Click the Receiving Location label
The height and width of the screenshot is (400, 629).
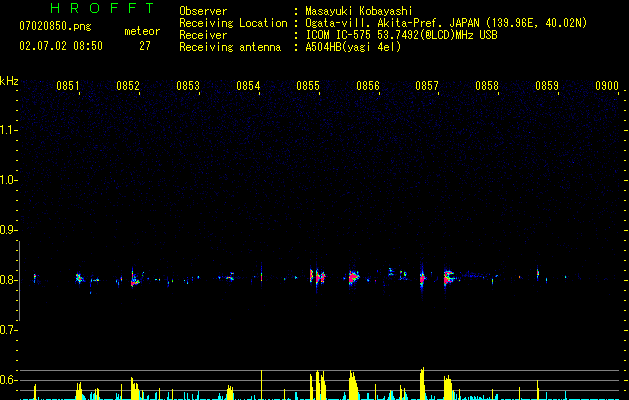(x=233, y=23)
